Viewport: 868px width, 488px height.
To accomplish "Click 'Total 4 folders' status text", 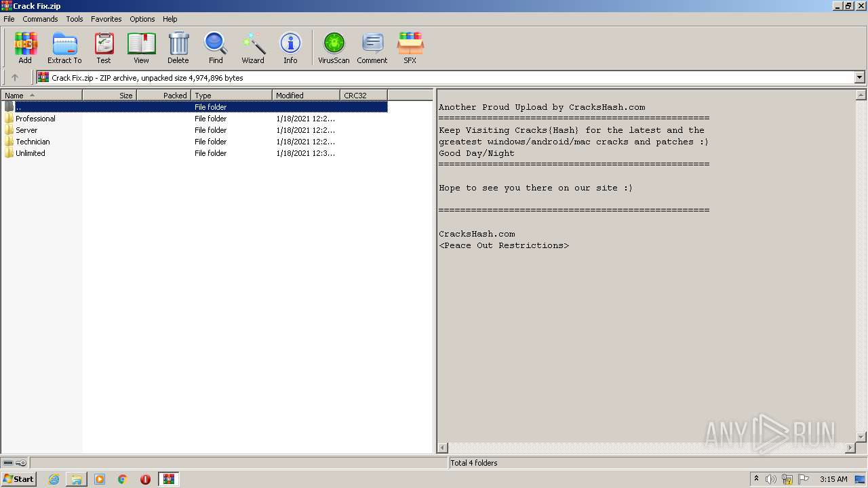I will pyautogui.click(x=474, y=463).
